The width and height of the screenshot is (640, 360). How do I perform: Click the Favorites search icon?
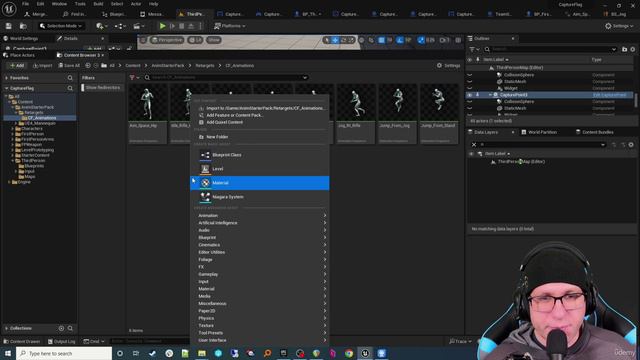click(70, 78)
